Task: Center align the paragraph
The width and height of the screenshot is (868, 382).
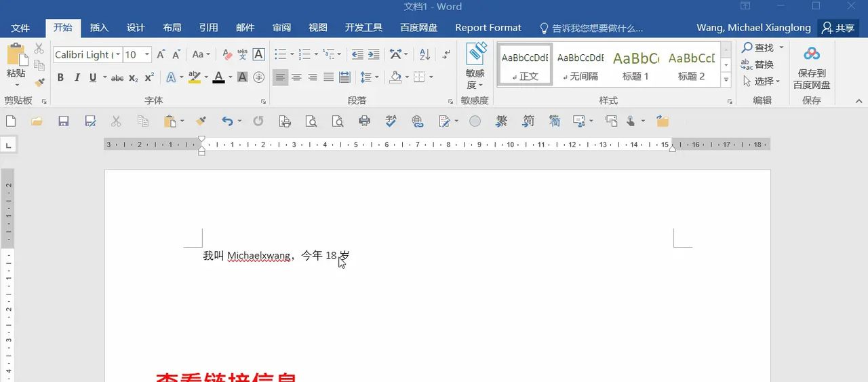Action: (x=296, y=77)
